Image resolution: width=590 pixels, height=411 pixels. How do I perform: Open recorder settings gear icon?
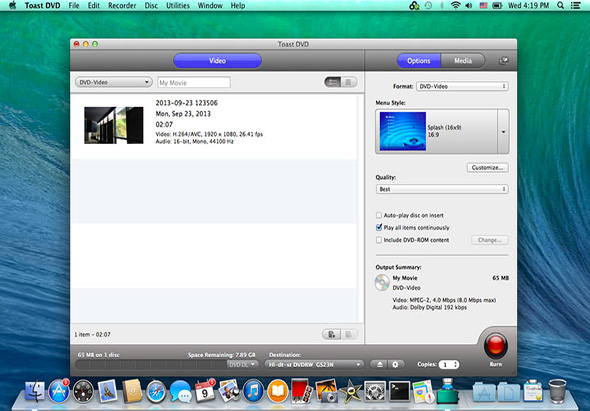395,364
